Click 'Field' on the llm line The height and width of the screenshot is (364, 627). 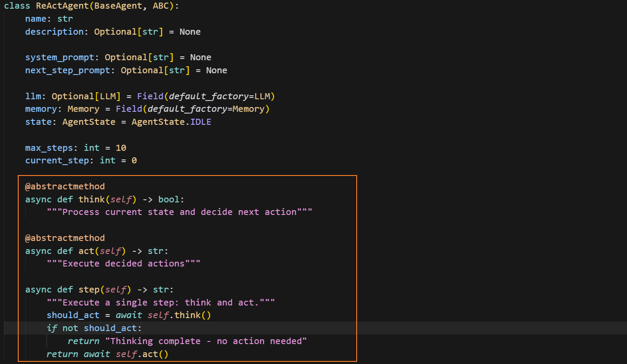[x=151, y=96]
